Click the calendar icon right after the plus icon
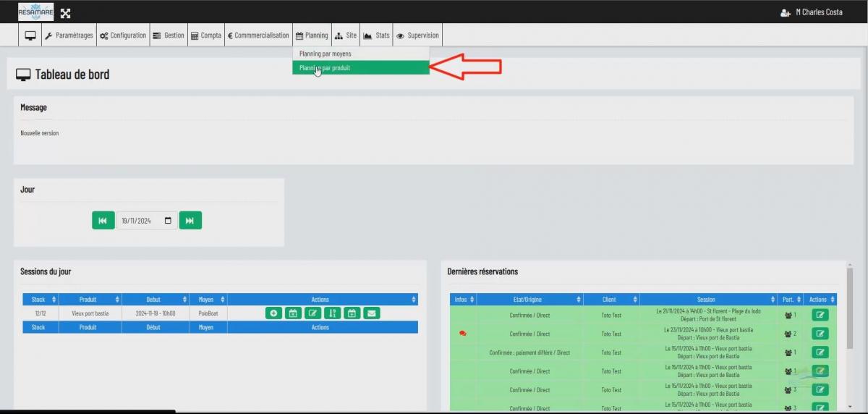 (293, 313)
